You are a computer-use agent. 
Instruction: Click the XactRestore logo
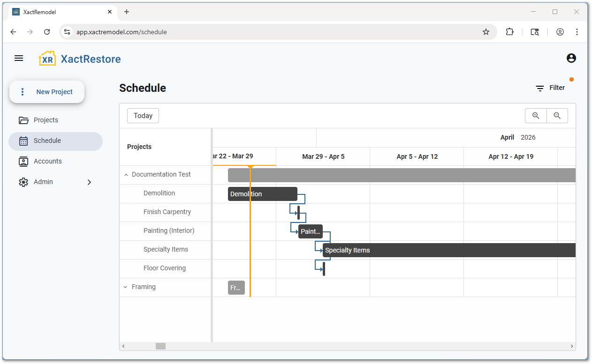pyautogui.click(x=79, y=58)
